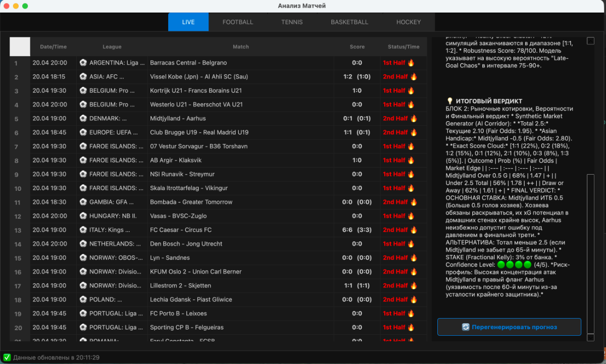Viewport: 606px width, 364px height.
Task: Click the light bulb verdict icon
Action: point(449,101)
